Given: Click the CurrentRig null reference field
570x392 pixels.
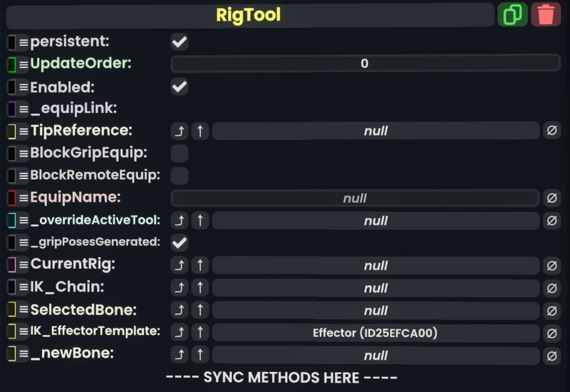Looking at the screenshot, I should click(x=376, y=265).
